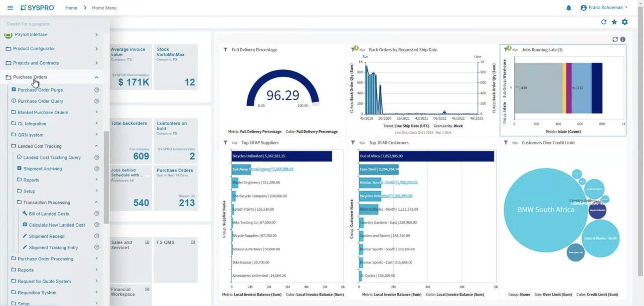Screen dimensions: 644x306
Task: Click the dashboard info icon
Action: (623, 40)
